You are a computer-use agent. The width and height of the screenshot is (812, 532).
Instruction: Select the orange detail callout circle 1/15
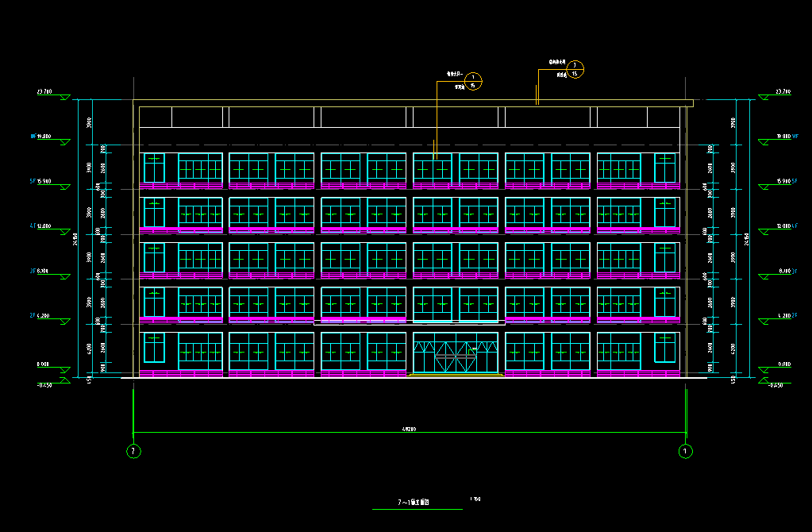click(474, 81)
